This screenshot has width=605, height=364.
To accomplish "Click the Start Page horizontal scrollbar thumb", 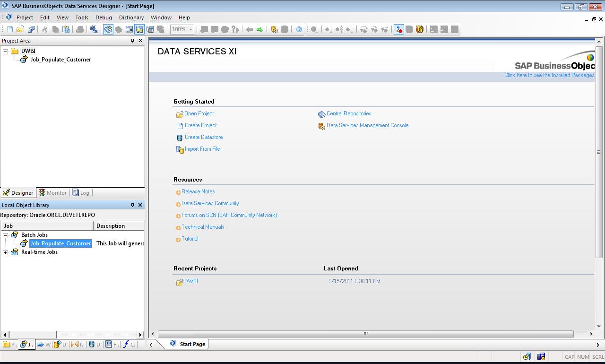I will (x=365, y=334).
